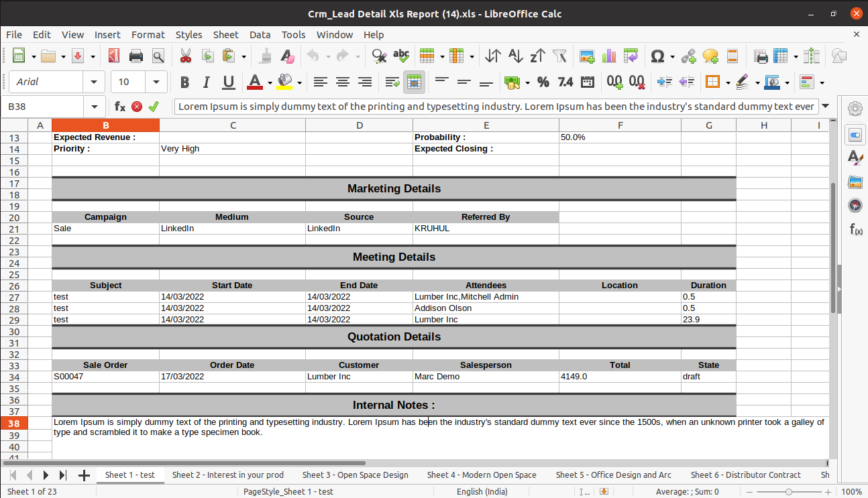Screen dimensions: 868x498
Task: Toggle Print Preview icon
Action: point(158,56)
